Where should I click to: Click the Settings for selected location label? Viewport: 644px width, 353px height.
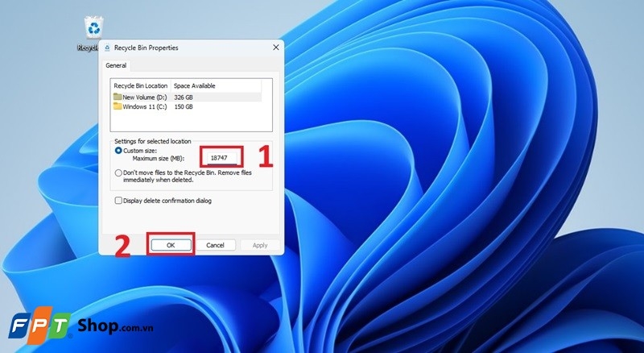(x=152, y=141)
